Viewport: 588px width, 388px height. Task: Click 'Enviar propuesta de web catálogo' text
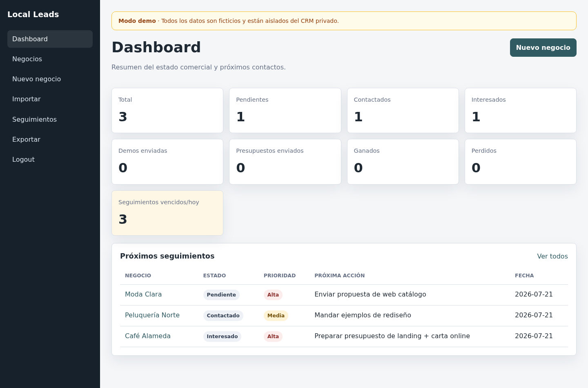click(370, 294)
